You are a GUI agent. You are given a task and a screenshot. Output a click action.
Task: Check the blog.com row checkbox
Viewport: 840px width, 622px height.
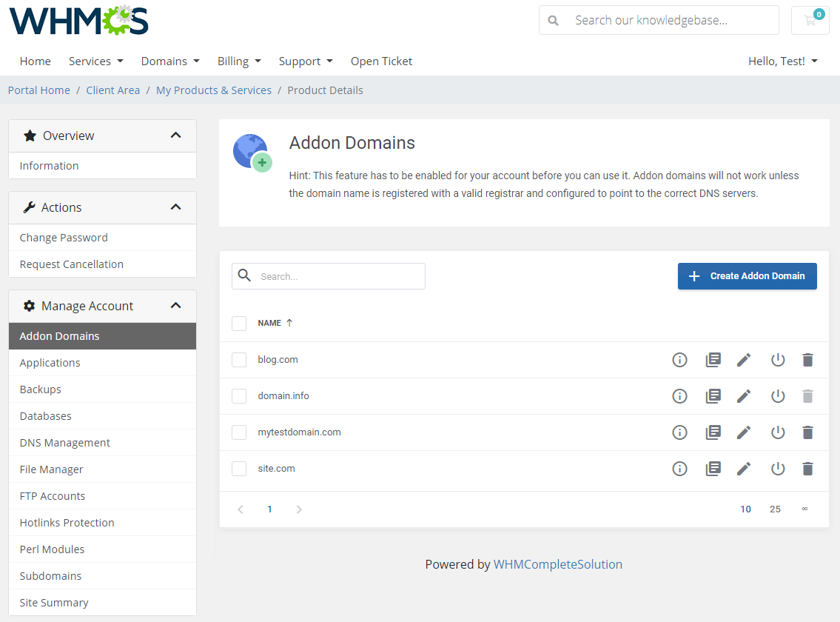coord(239,360)
